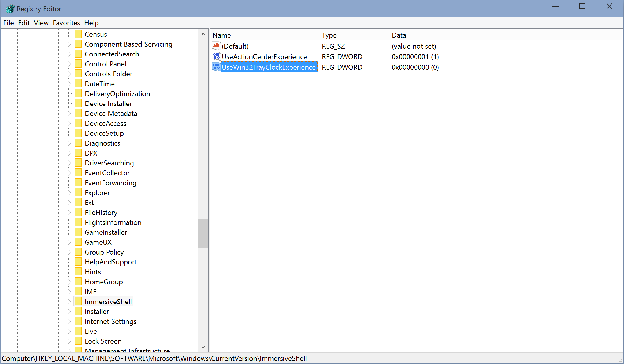The width and height of the screenshot is (624, 364).
Task: Click the DateTime folder icon
Action: click(x=78, y=84)
